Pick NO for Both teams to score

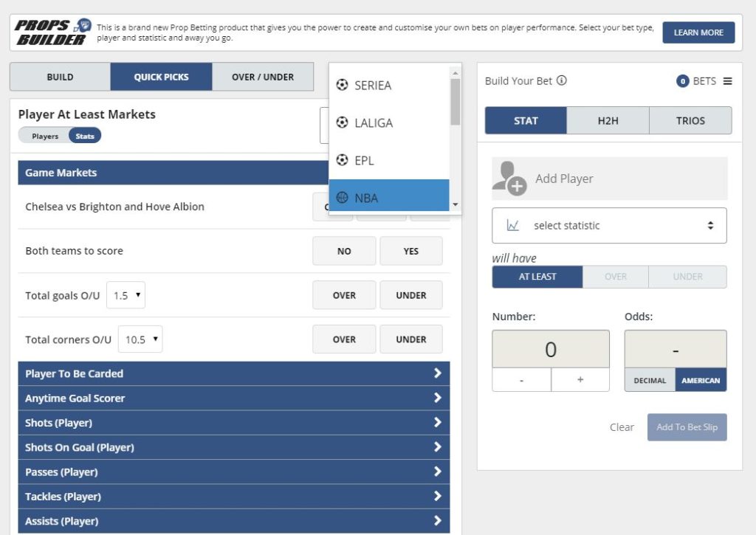pos(344,251)
